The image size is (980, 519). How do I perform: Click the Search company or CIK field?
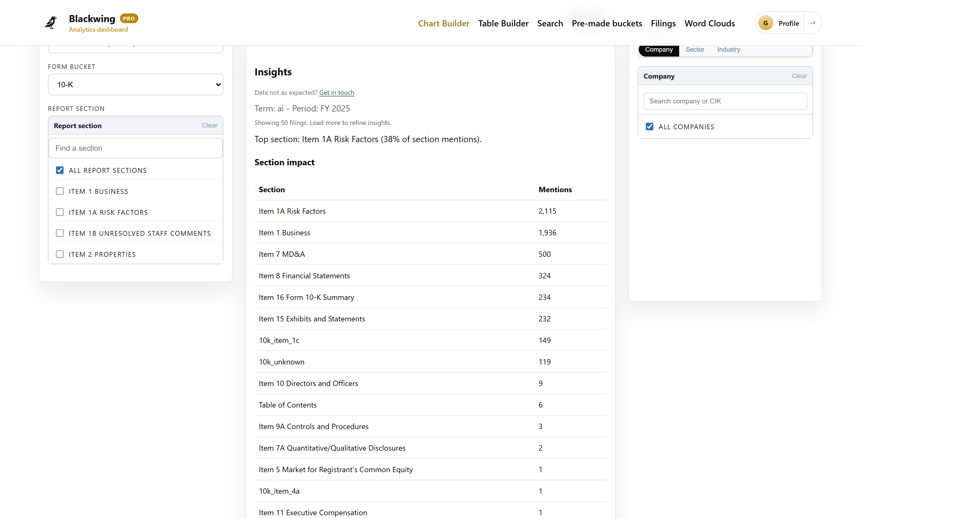725,101
